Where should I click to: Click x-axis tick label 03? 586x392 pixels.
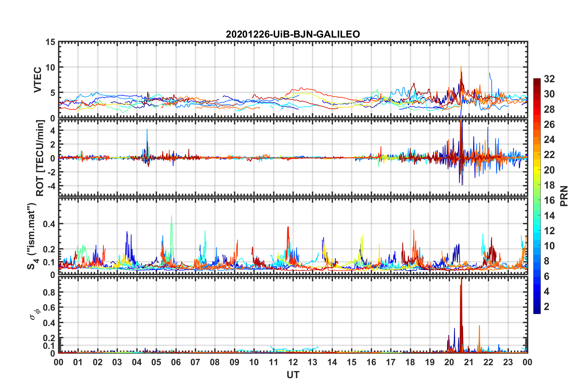click(117, 362)
